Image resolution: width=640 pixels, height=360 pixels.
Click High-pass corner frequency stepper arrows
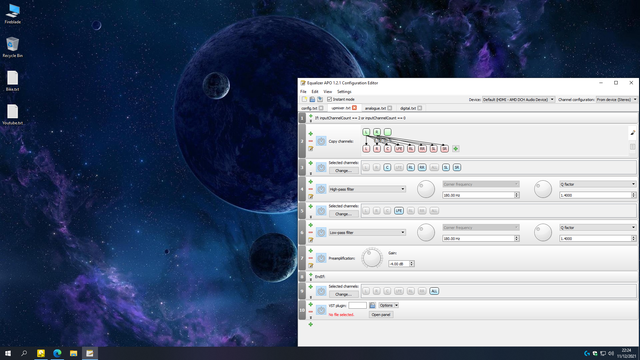tap(517, 195)
